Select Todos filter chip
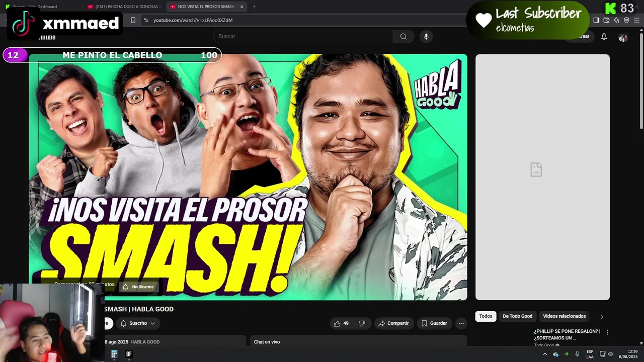 point(486,316)
